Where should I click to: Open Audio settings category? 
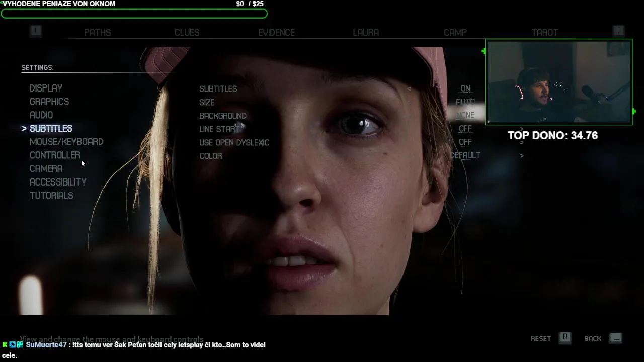coord(41,115)
